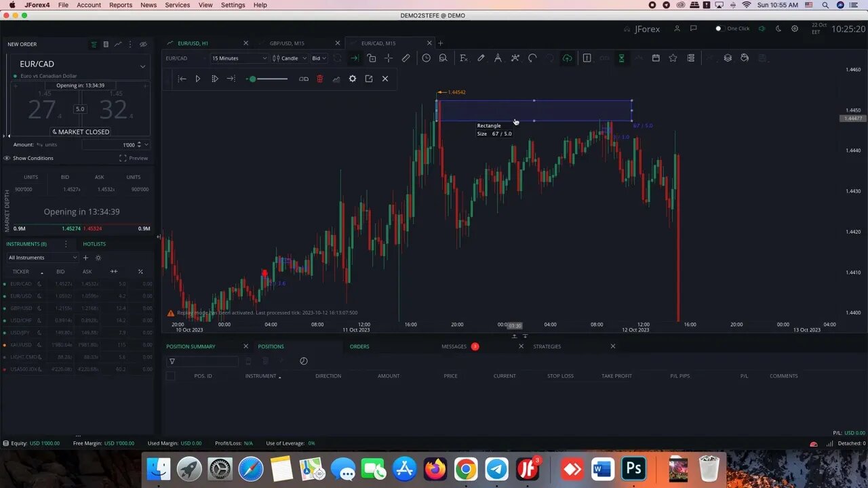Image resolution: width=868 pixels, height=488 pixels.
Task: Add an instrument with plus button
Action: click(85, 258)
